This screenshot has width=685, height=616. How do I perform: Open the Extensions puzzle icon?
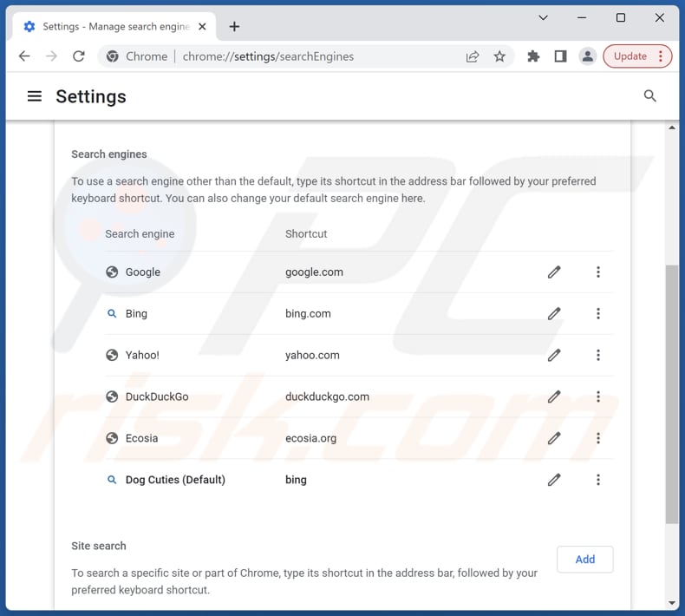[x=533, y=56]
